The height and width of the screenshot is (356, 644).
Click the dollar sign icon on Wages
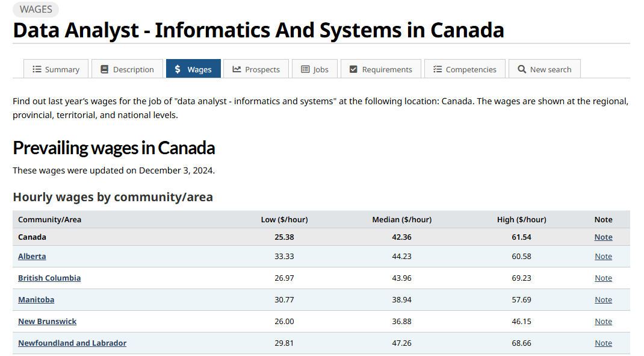(x=178, y=69)
